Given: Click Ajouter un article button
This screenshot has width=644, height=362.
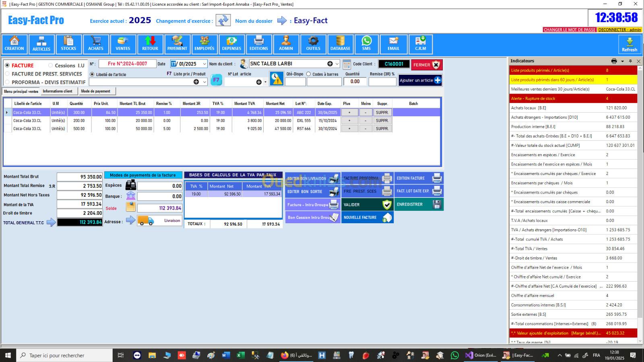Looking at the screenshot, I should [x=420, y=80].
